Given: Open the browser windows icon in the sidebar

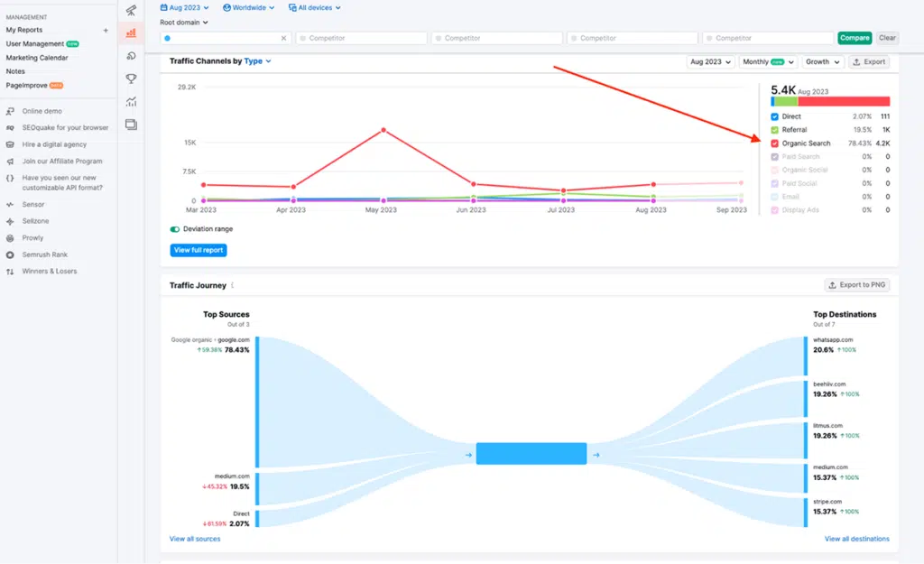Looking at the screenshot, I should point(131,125).
